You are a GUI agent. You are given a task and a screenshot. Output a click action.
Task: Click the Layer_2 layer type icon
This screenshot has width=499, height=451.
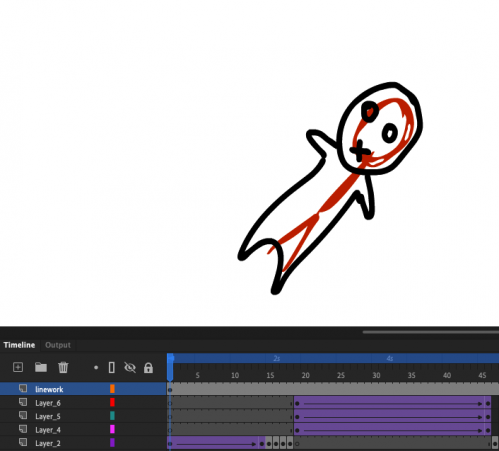(23, 443)
